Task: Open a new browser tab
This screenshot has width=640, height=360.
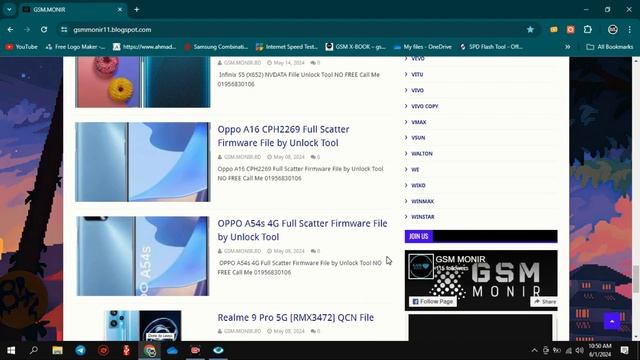Action: [137, 9]
